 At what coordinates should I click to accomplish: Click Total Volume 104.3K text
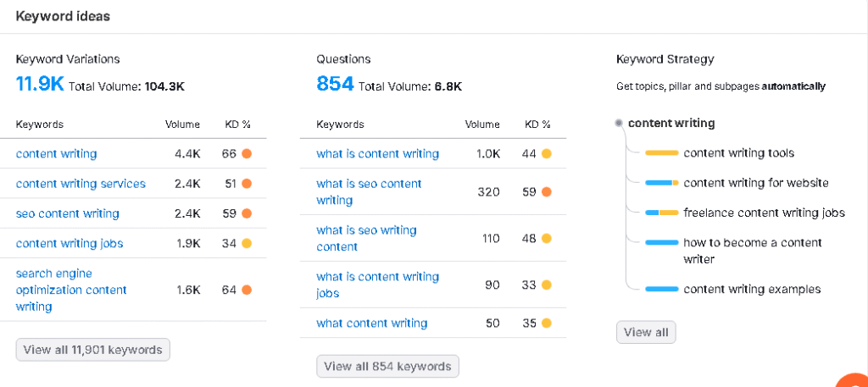[x=127, y=86]
